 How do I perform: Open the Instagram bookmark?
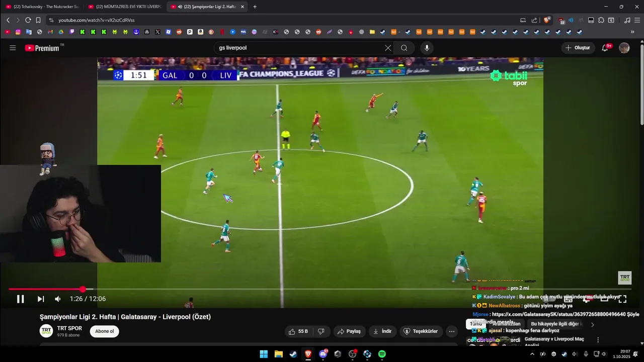(x=18, y=32)
